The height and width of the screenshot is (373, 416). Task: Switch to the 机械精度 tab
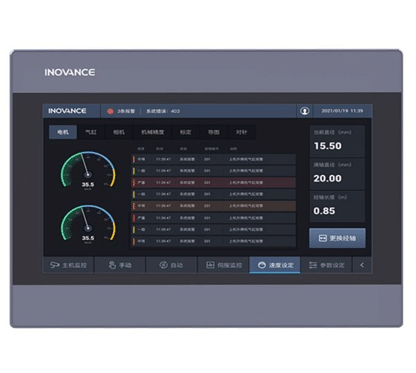(152, 132)
